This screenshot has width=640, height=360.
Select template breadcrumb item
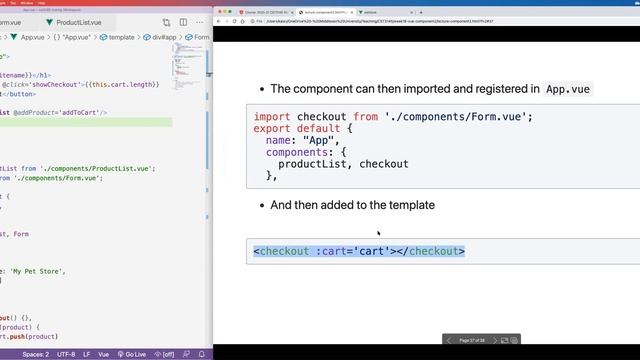[x=117, y=37]
